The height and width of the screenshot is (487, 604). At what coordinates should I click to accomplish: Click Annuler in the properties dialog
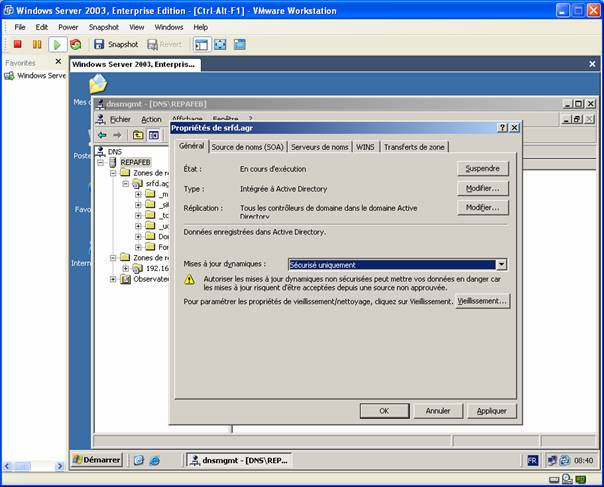tap(438, 411)
